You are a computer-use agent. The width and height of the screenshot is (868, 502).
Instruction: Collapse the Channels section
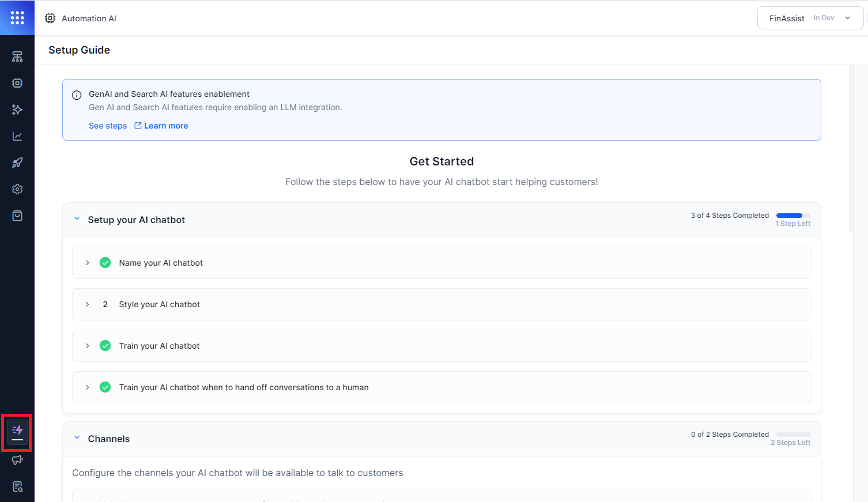(x=77, y=439)
